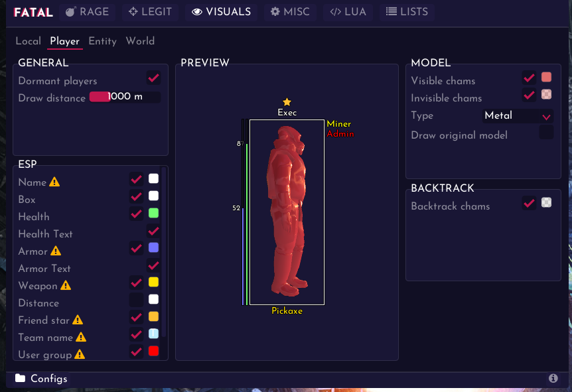
Task: Click the Miner team label in preview
Action: (x=339, y=124)
